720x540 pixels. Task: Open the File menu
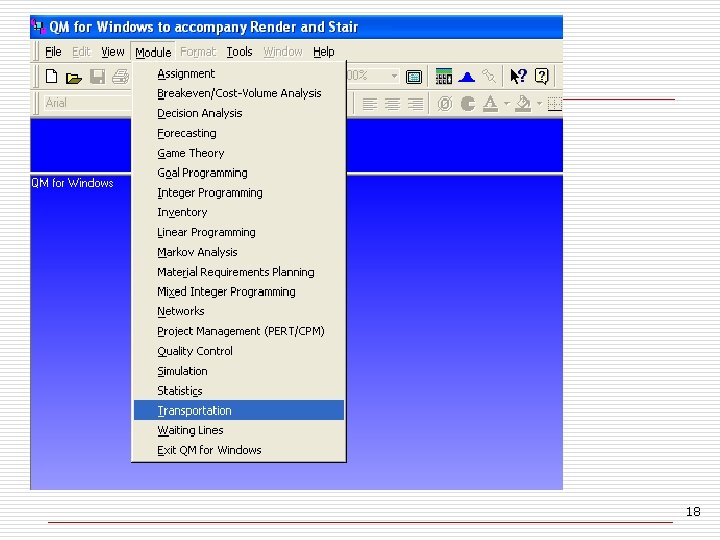[x=53, y=52]
